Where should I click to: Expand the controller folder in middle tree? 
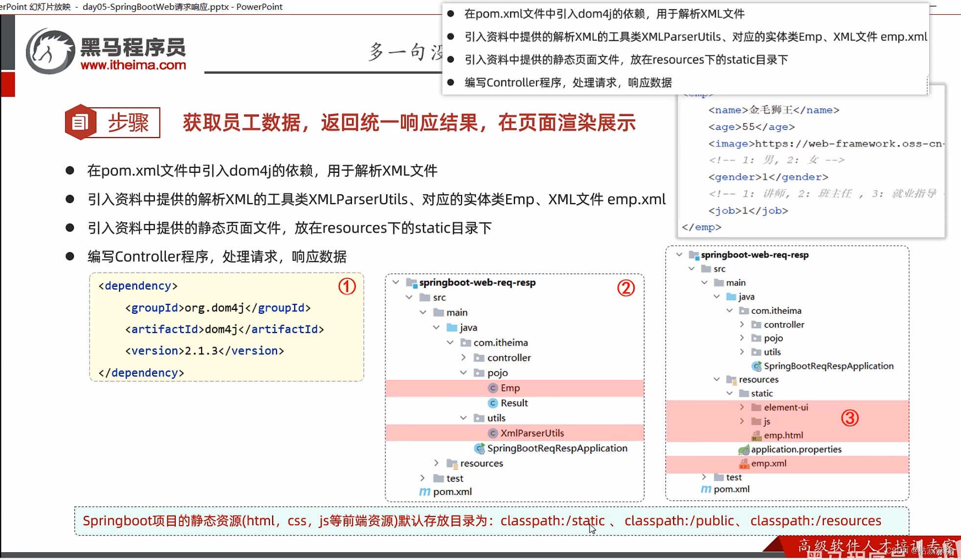point(464,358)
